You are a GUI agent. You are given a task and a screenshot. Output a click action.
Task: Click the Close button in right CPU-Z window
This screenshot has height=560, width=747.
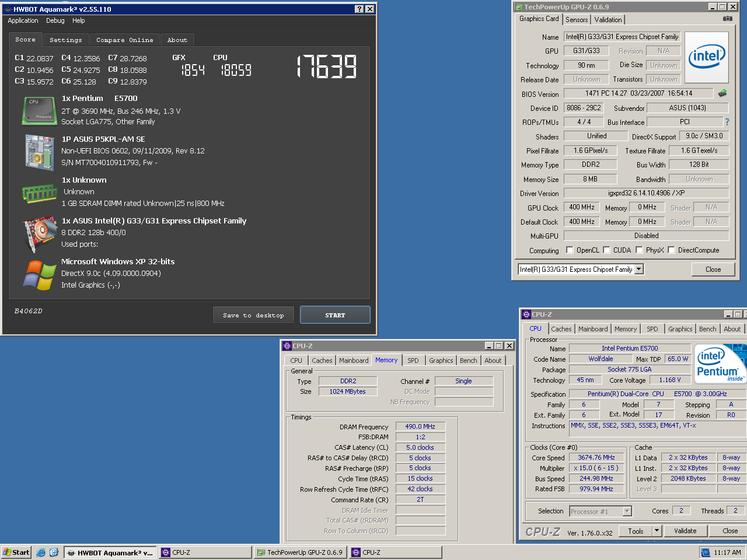tap(730, 531)
